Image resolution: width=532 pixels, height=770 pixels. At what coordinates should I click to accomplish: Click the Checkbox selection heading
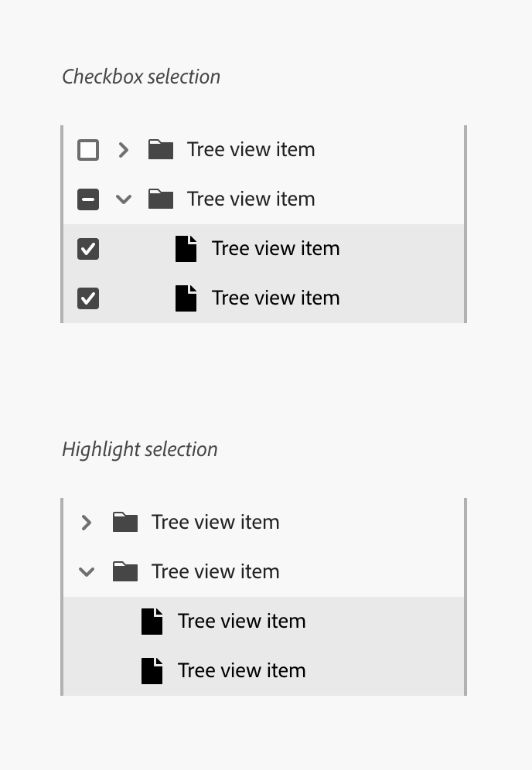pos(142,77)
